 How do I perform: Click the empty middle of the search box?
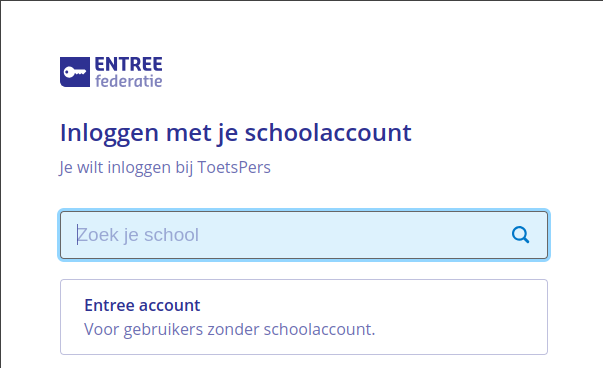(x=346, y=235)
